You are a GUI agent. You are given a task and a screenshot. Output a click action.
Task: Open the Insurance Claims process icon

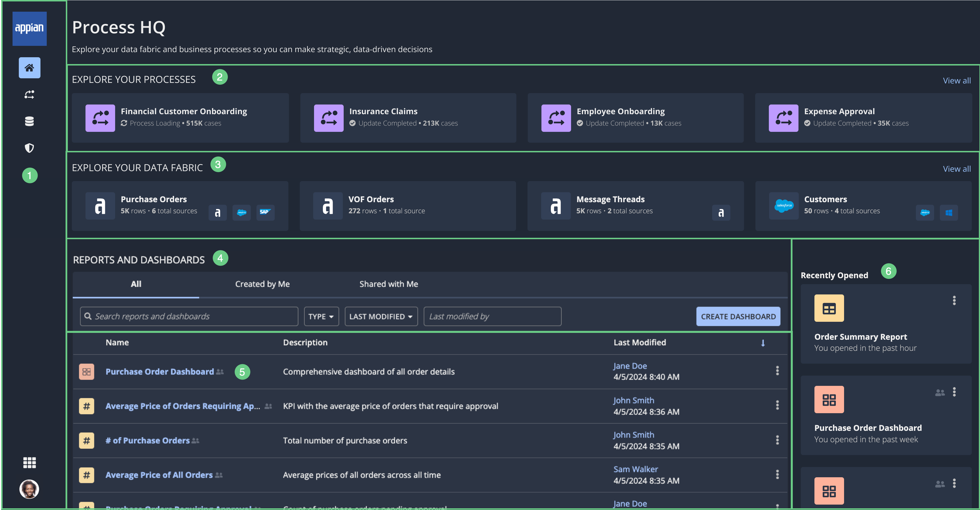(x=329, y=118)
